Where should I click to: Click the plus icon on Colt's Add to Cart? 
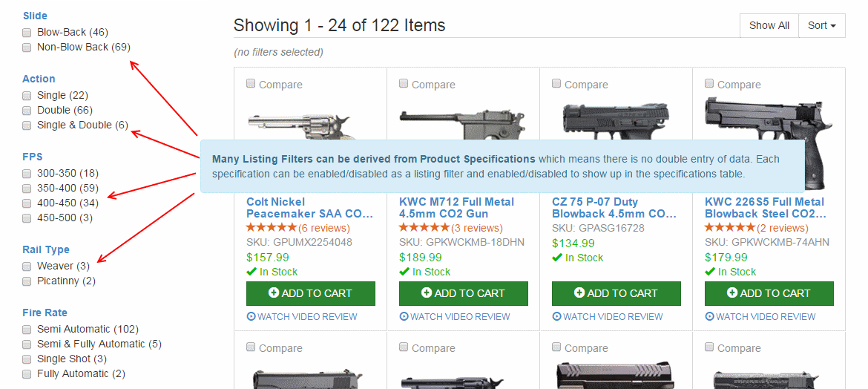(274, 292)
